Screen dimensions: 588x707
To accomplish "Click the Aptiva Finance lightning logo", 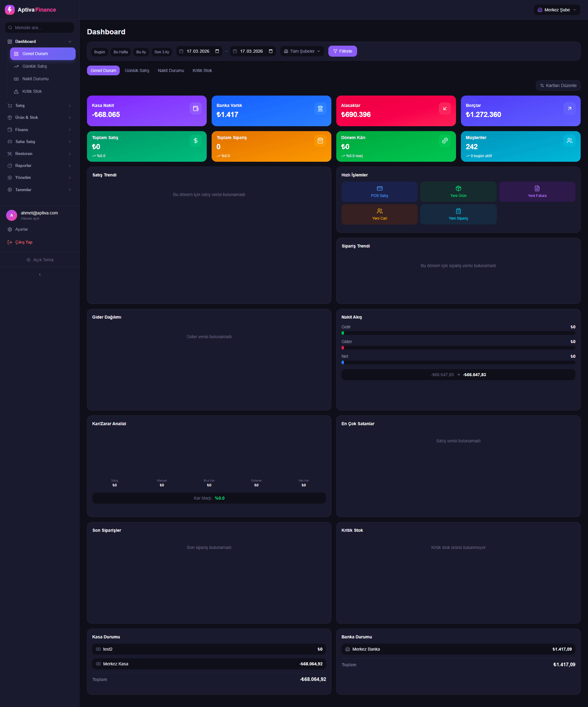I will 10,9.
